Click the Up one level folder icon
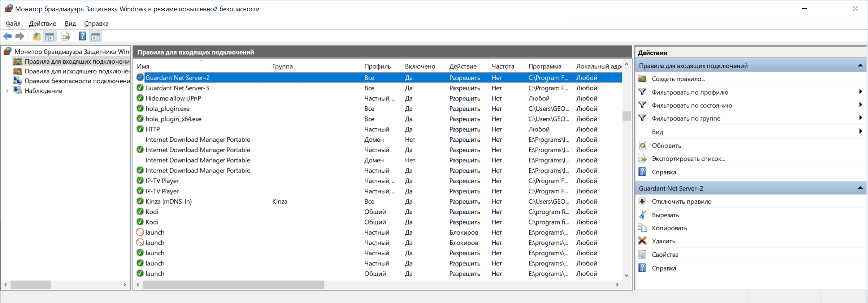868x303 pixels. point(36,36)
